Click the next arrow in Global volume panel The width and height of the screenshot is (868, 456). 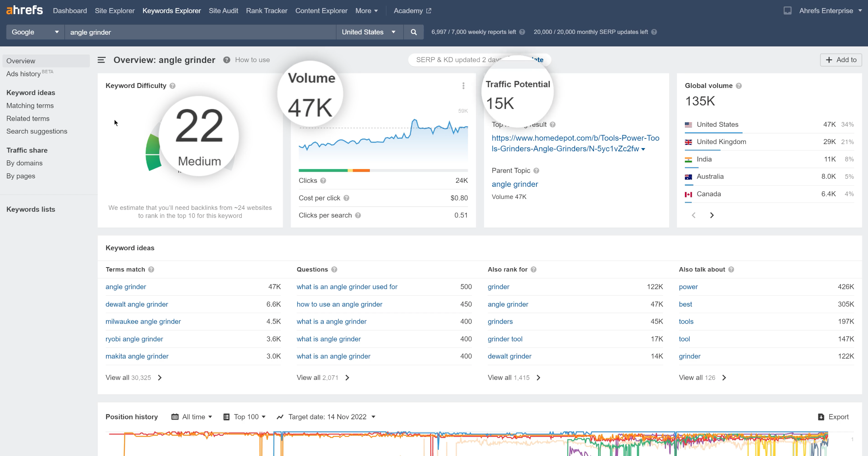point(712,215)
